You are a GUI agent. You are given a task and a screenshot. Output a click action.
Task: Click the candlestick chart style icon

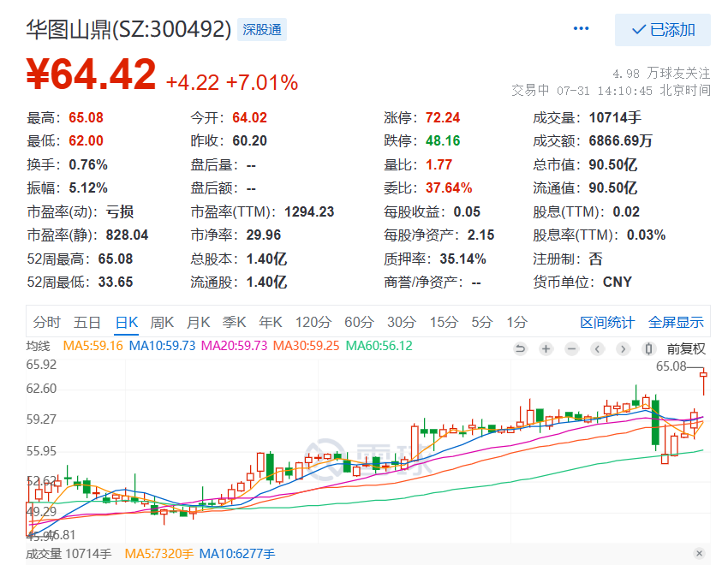click(648, 348)
